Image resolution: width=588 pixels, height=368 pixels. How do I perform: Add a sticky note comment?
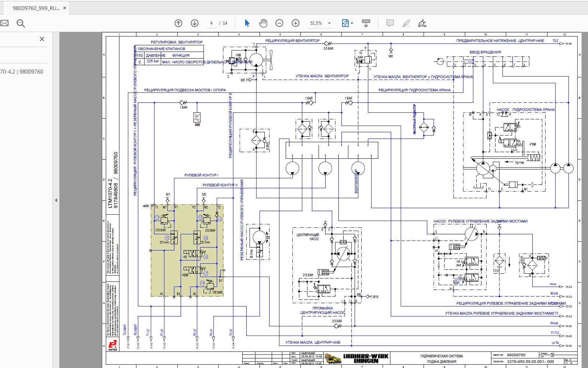pyautogui.click(x=390, y=23)
